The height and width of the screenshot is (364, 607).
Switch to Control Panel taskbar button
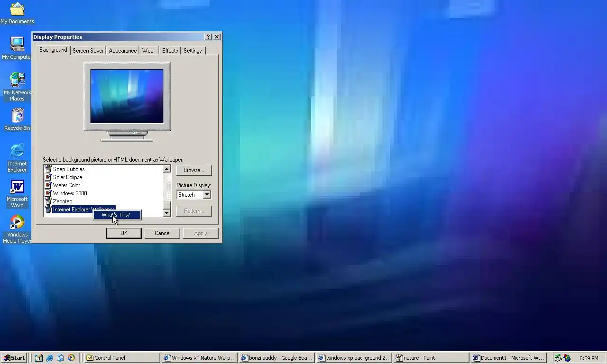(121, 358)
